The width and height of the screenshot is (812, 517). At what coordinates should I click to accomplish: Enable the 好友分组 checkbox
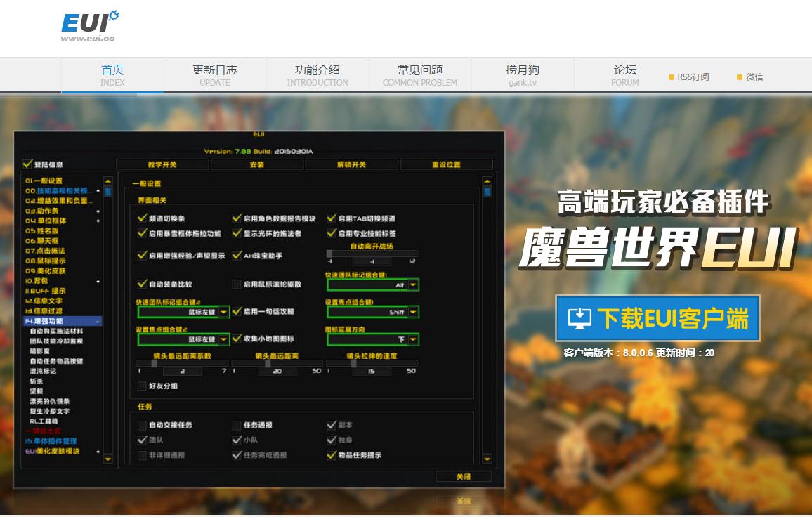pyautogui.click(x=142, y=386)
